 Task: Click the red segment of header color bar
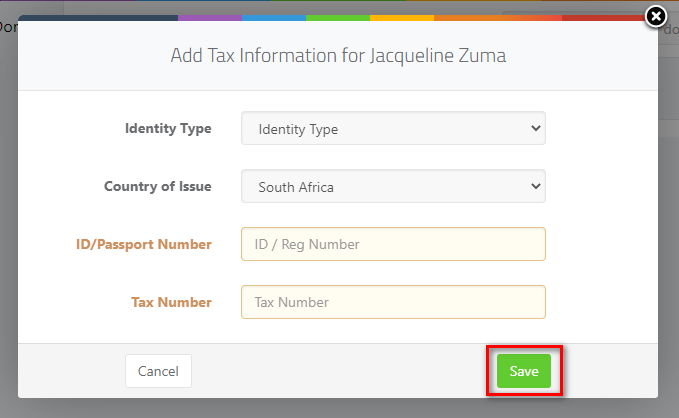[x=603, y=18]
